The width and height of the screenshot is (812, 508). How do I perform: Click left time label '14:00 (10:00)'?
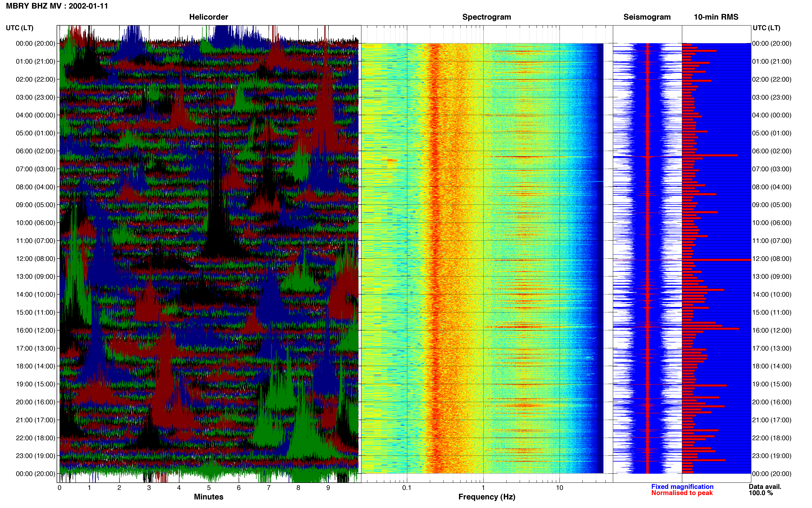[36, 294]
